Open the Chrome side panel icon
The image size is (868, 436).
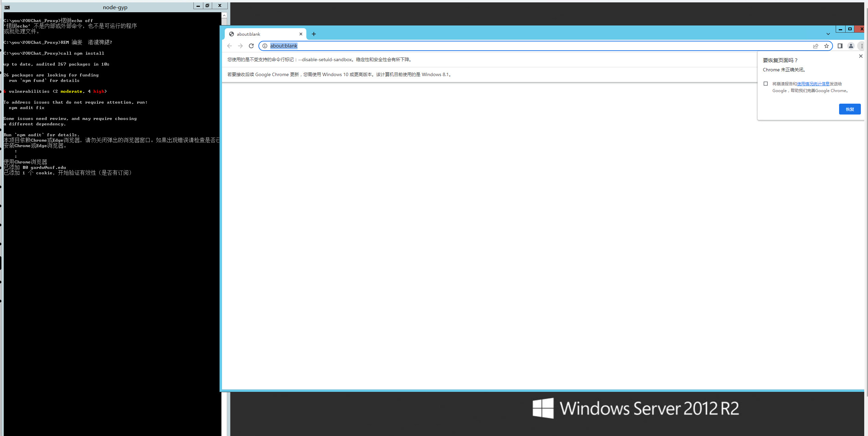point(840,46)
